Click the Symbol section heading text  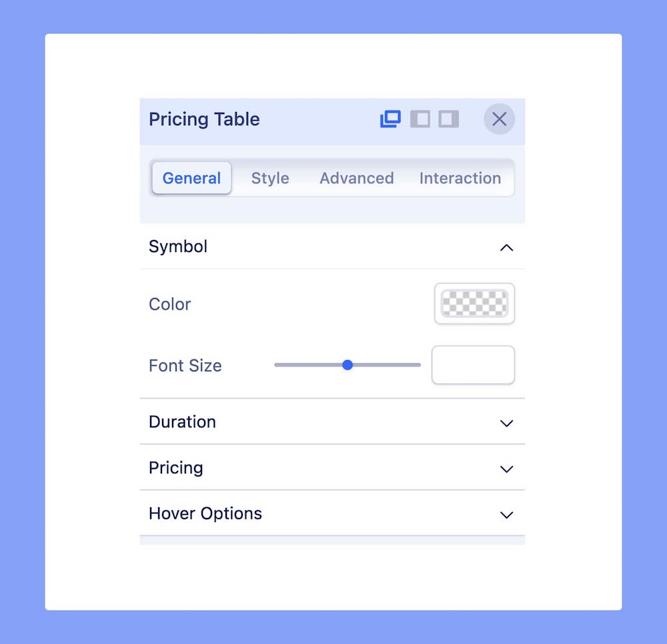178,247
